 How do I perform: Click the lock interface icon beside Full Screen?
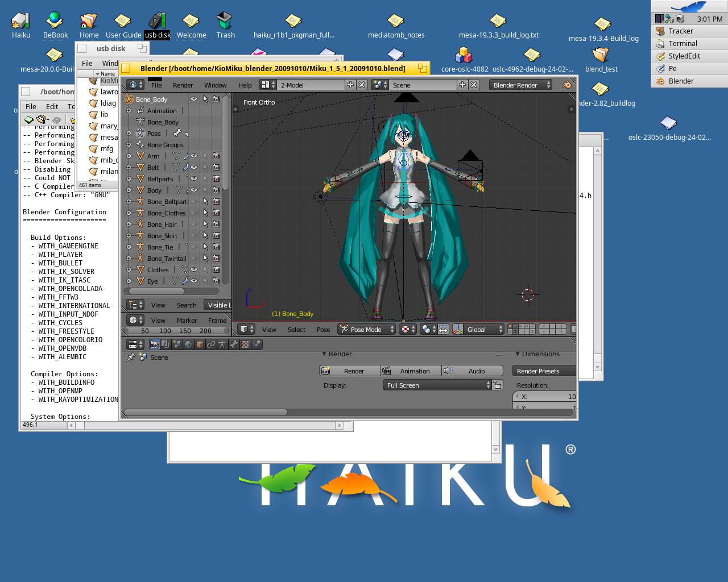pyautogui.click(x=498, y=385)
